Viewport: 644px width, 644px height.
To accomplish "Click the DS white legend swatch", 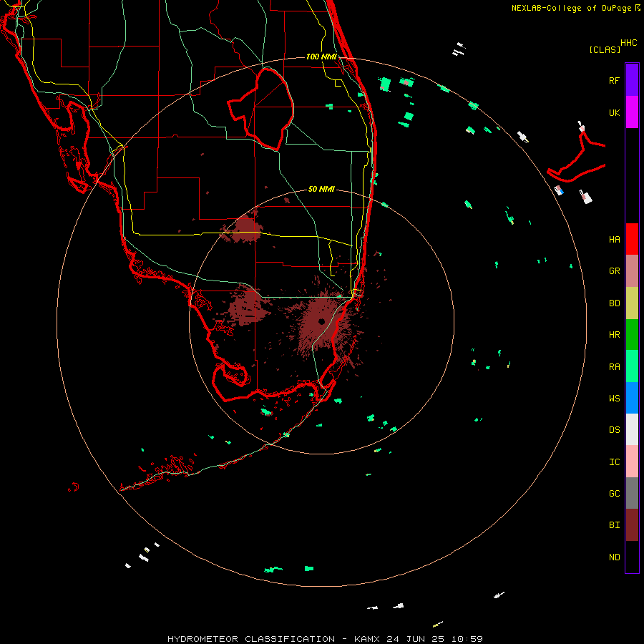I will pos(632,429).
